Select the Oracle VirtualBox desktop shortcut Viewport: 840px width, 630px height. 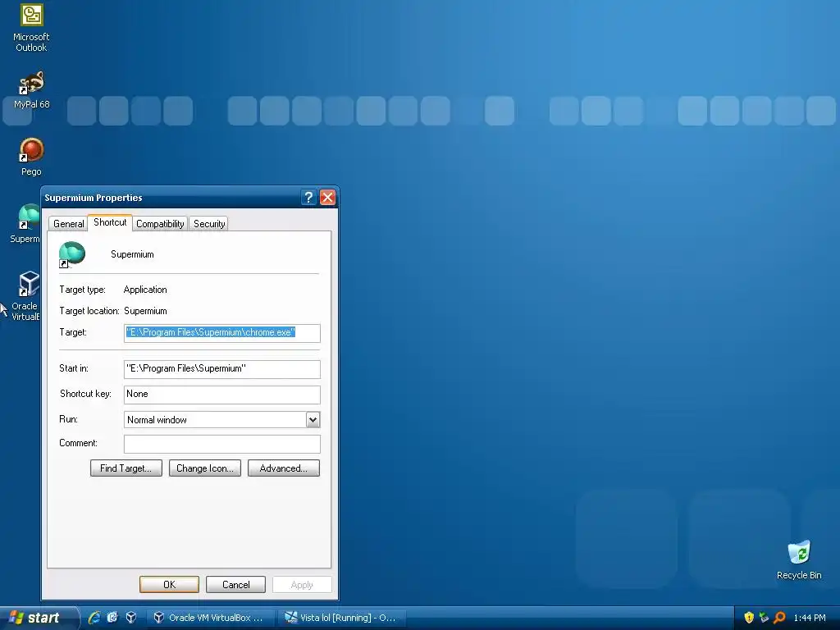(25, 295)
